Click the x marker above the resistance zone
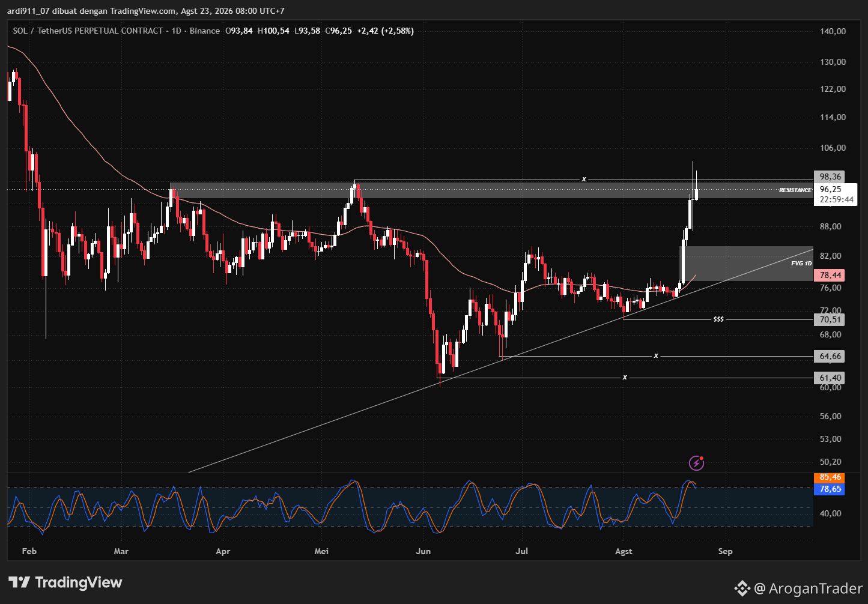 tap(583, 179)
